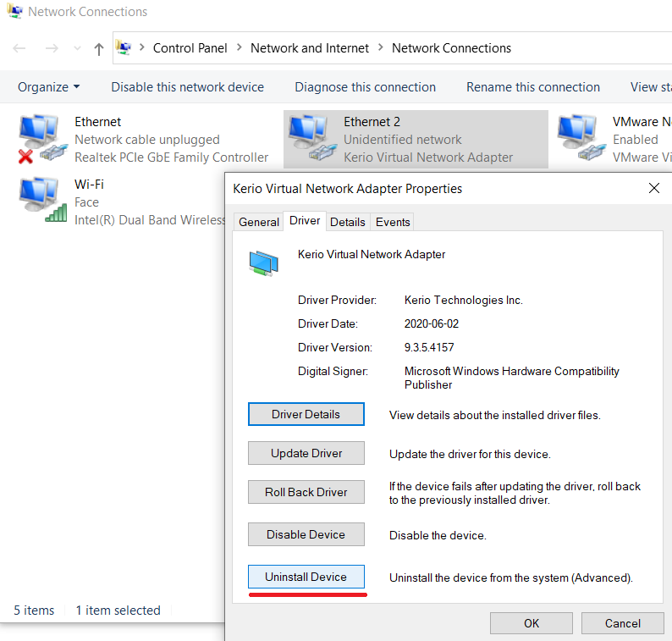Image resolution: width=672 pixels, height=641 pixels.
Task: Click Network and Internet breadcrumb
Action: [x=310, y=48]
